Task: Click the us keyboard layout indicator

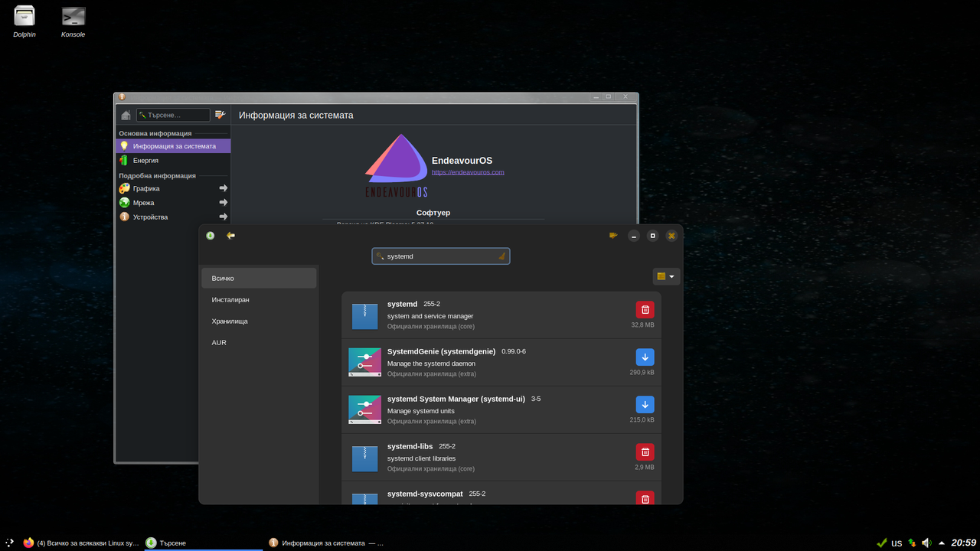Action: click(897, 543)
